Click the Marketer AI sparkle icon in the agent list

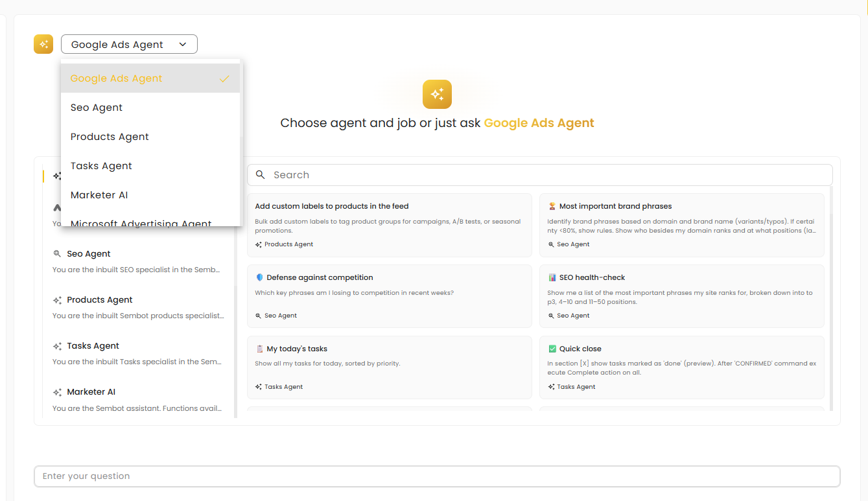[x=58, y=392]
